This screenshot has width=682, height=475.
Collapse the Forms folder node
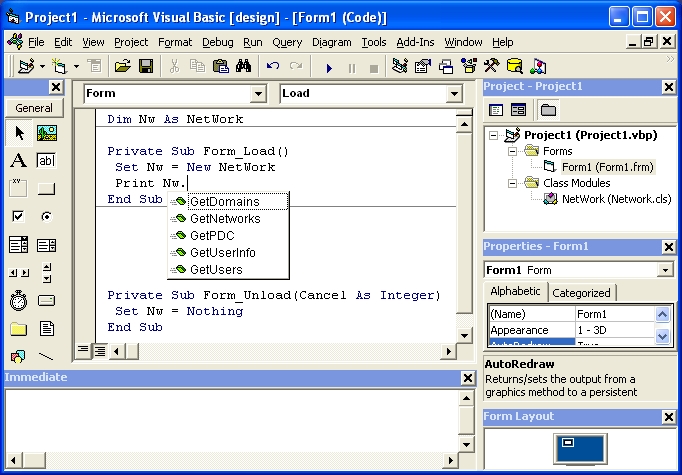(512, 151)
